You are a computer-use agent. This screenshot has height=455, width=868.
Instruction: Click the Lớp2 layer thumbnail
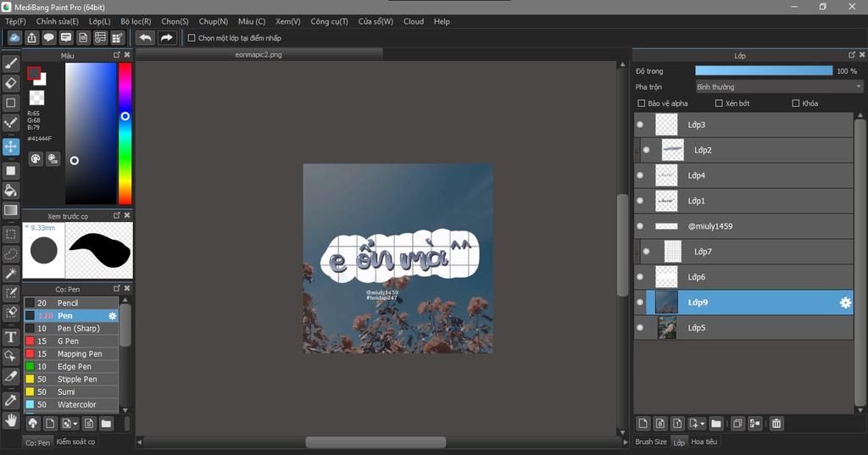coord(672,150)
